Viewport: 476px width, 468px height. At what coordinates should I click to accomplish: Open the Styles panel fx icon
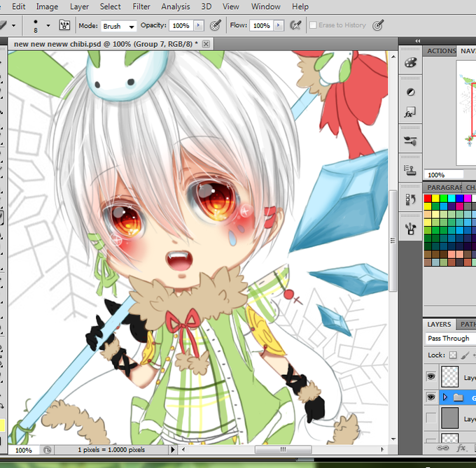pos(409,112)
